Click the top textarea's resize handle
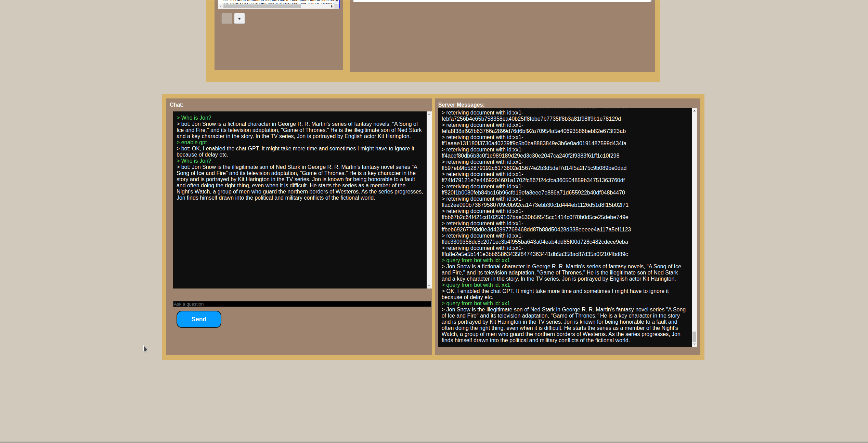Image resolution: width=868 pixels, height=443 pixels. point(650,1)
